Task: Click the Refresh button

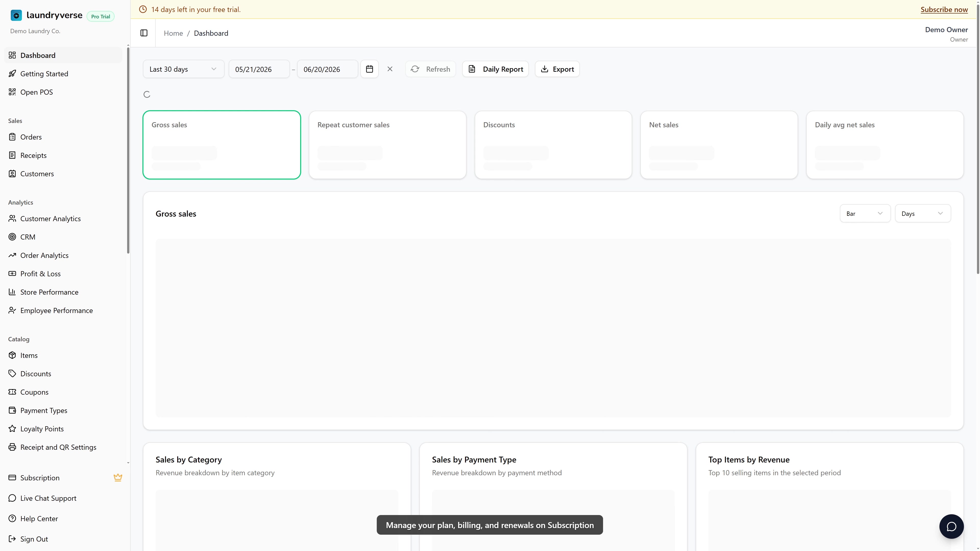Action: tap(430, 69)
